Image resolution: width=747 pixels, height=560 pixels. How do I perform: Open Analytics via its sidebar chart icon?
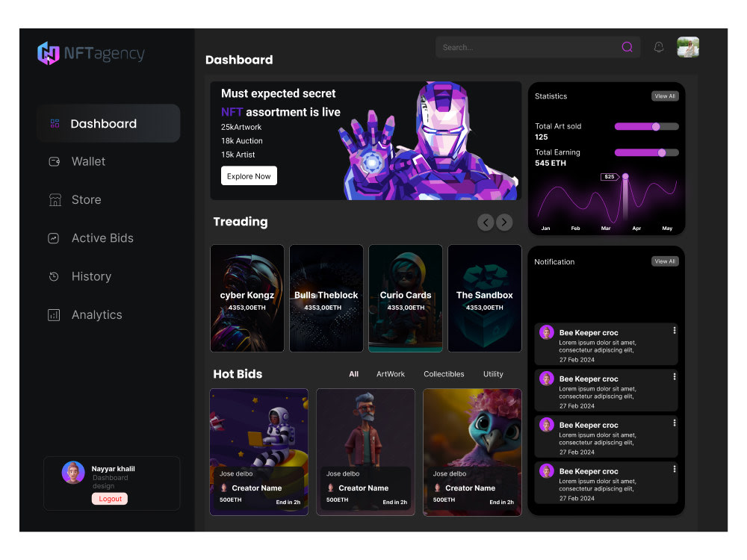53,314
